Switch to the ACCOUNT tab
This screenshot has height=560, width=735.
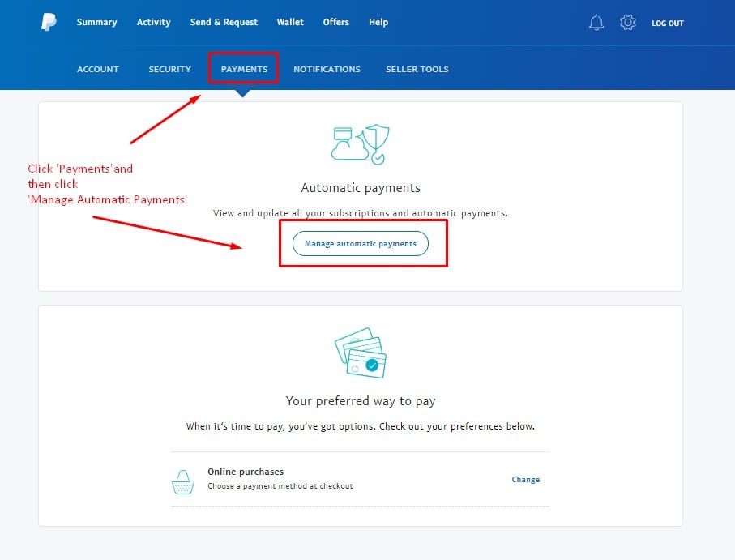pos(98,70)
